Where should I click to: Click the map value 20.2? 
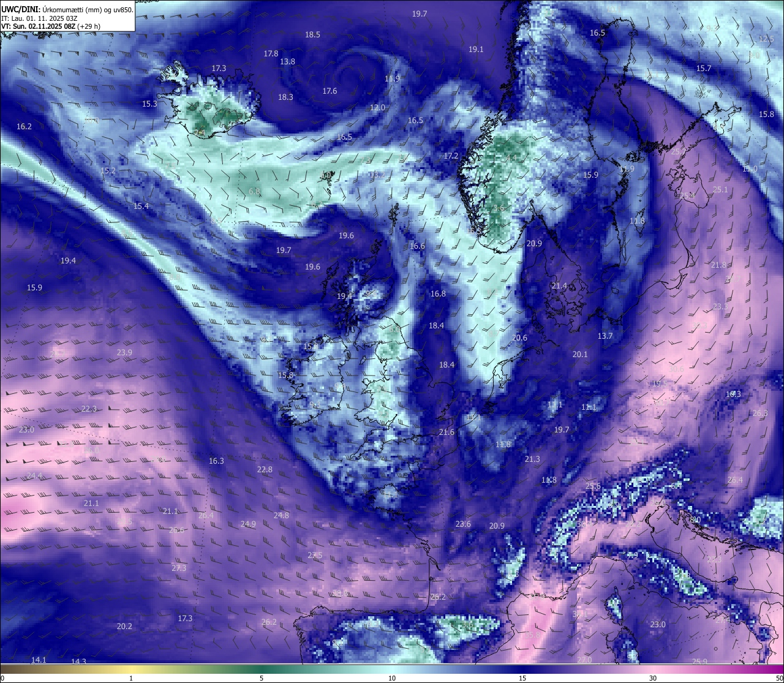pyautogui.click(x=124, y=627)
